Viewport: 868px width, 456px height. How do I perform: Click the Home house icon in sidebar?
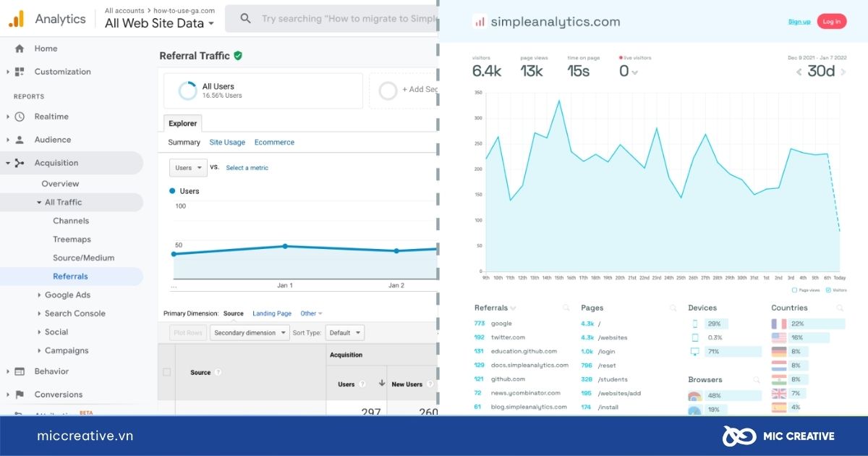click(x=20, y=48)
